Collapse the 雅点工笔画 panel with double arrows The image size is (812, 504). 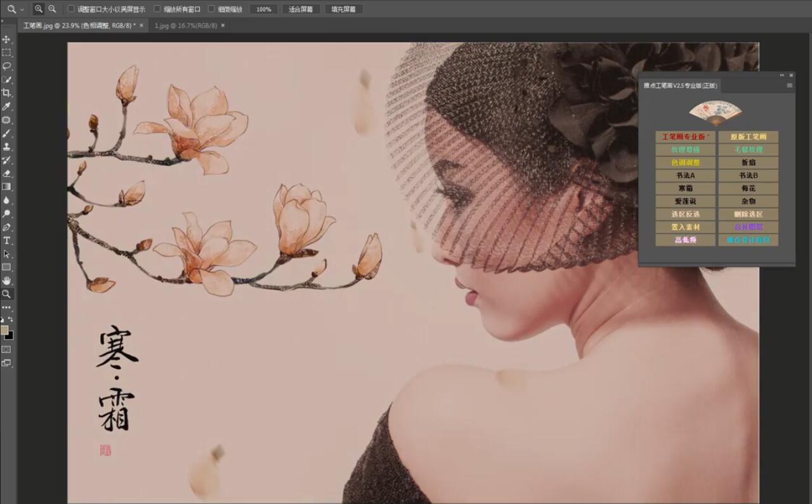point(782,75)
